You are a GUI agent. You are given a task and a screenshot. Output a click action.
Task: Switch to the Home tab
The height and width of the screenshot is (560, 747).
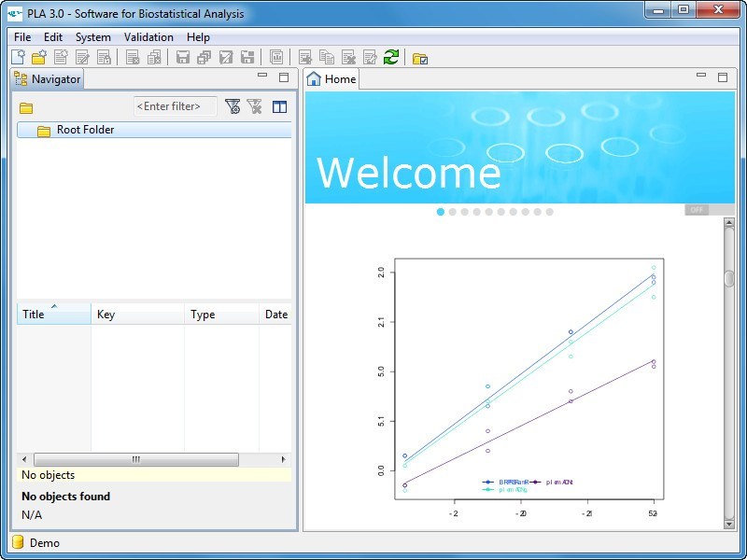click(331, 79)
